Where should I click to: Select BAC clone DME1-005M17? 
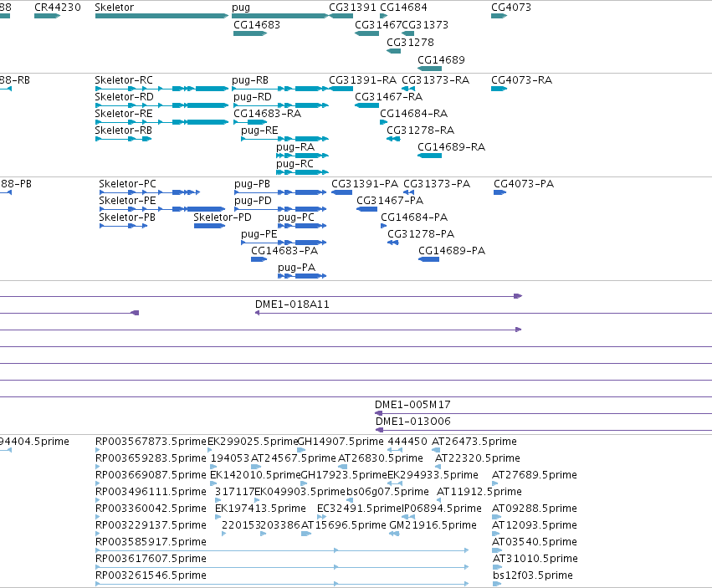point(412,405)
